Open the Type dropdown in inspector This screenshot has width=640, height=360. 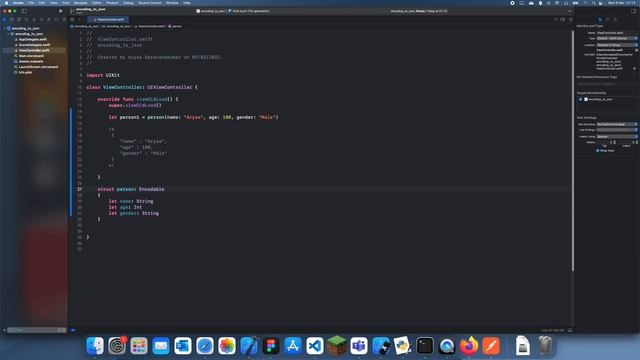(617, 38)
